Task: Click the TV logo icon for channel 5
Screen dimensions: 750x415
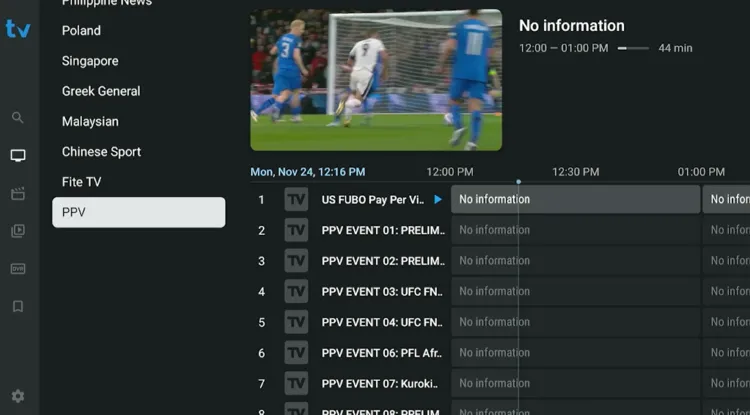Action: pos(296,322)
